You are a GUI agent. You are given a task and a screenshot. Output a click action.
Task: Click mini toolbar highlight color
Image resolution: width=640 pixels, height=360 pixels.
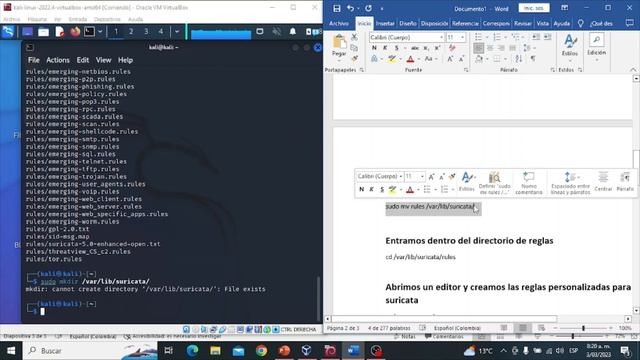tap(392, 189)
